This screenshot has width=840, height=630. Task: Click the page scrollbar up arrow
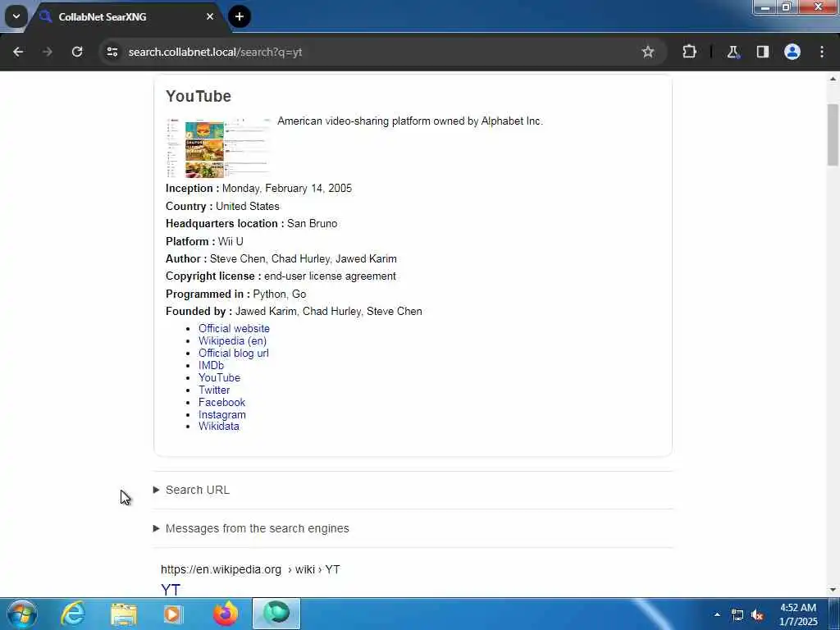[833, 79]
